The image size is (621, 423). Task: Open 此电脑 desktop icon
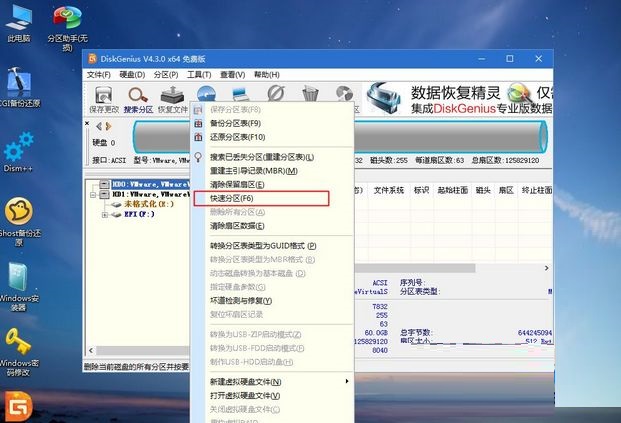[x=19, y=23]
